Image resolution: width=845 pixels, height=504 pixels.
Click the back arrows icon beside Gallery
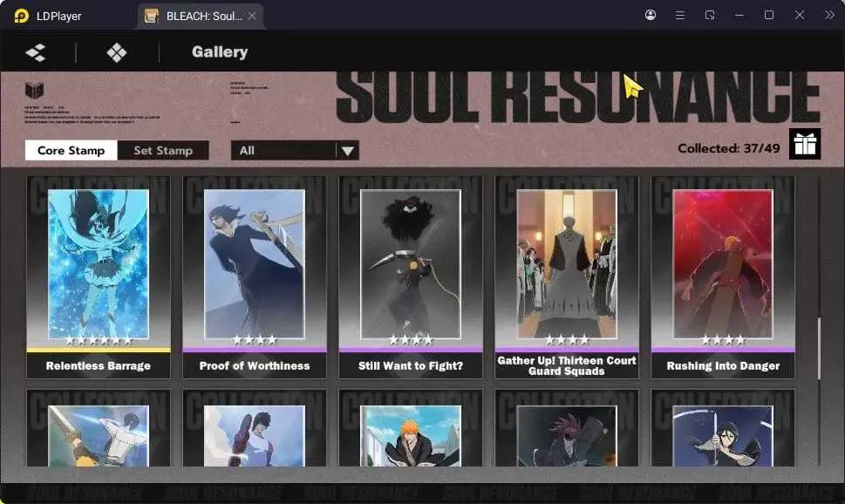pos(36,52)
